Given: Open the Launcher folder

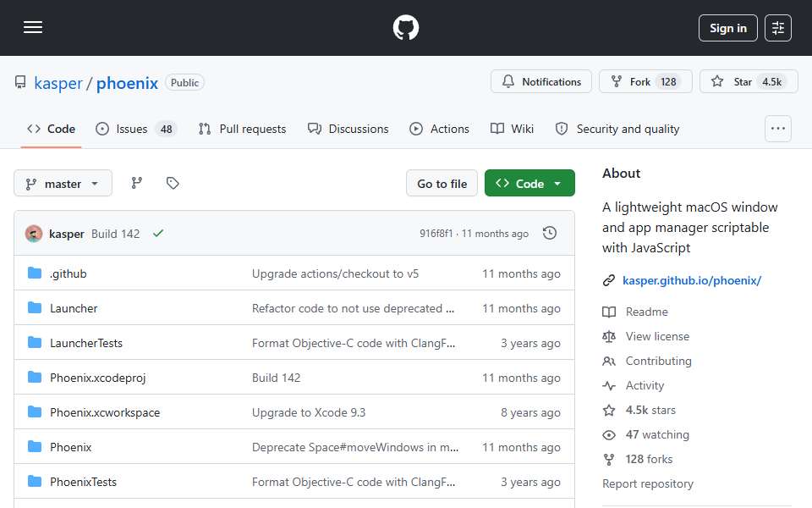Looking at the screenshot, I should (74, 308).
